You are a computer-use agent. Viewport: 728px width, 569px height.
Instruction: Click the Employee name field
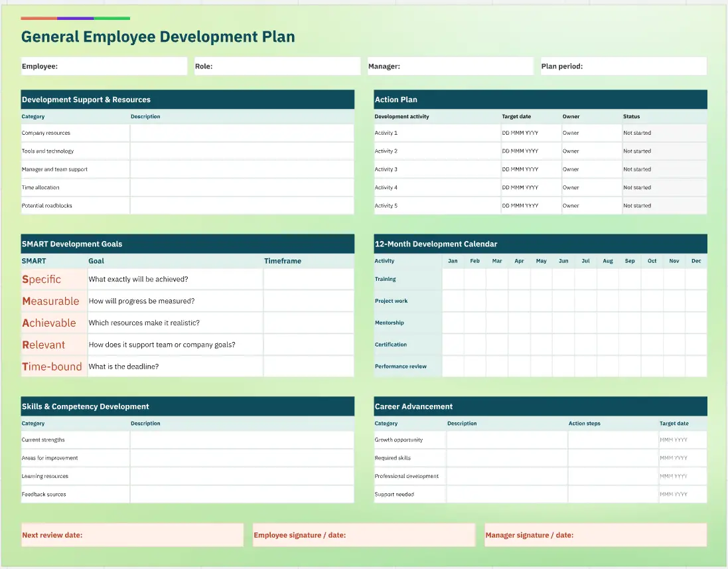104,66
